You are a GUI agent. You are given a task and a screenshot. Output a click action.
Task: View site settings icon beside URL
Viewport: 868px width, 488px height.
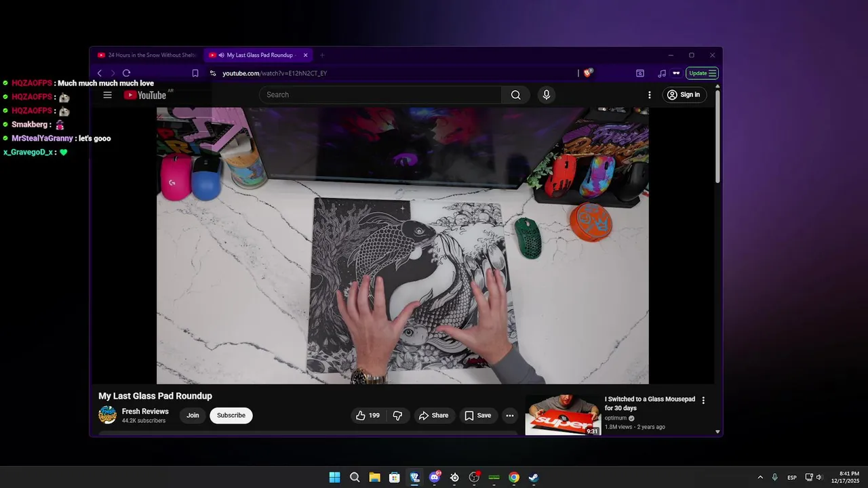coord(213,73)
